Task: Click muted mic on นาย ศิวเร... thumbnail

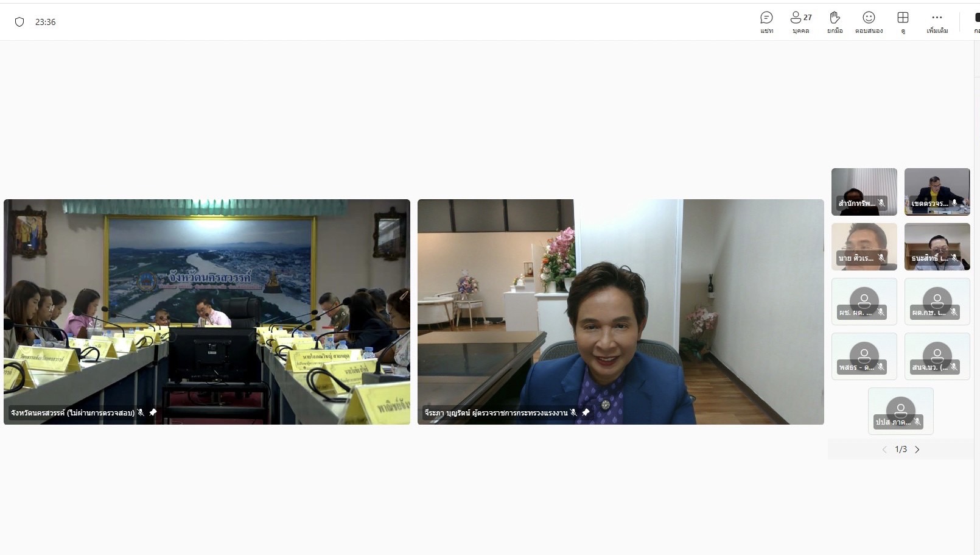Action: click(x=881, y=258)
